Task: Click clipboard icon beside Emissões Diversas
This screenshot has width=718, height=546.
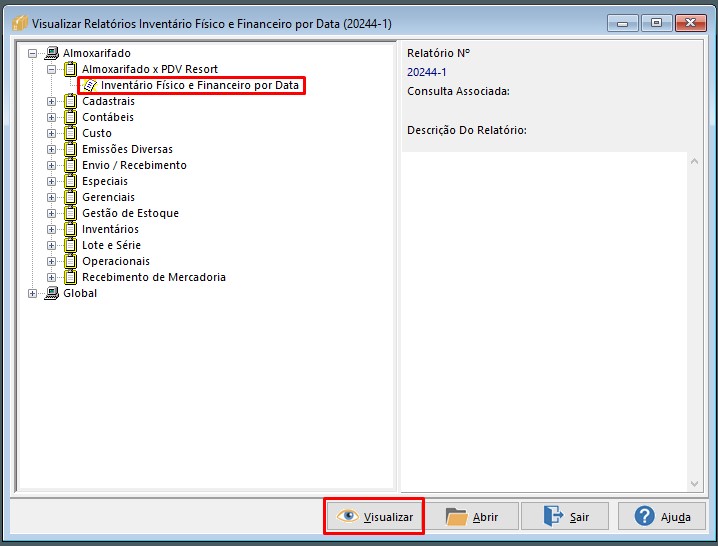Action: pos(70,149)
